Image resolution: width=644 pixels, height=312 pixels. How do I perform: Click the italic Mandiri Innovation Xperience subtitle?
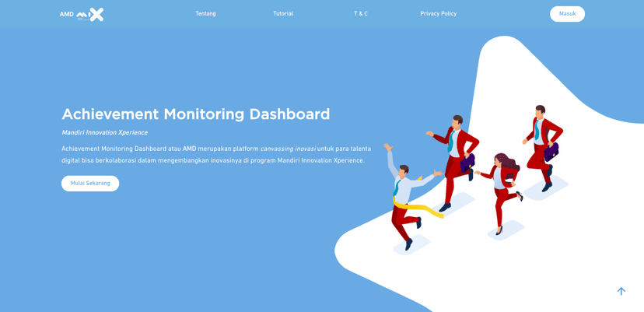tap(104, 133)
